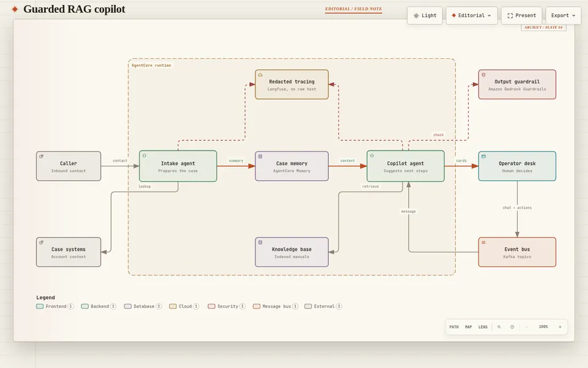The width and height of the screenshot is (588, 368).
Task: Toggle the Database legend filter
Action: 143,307
